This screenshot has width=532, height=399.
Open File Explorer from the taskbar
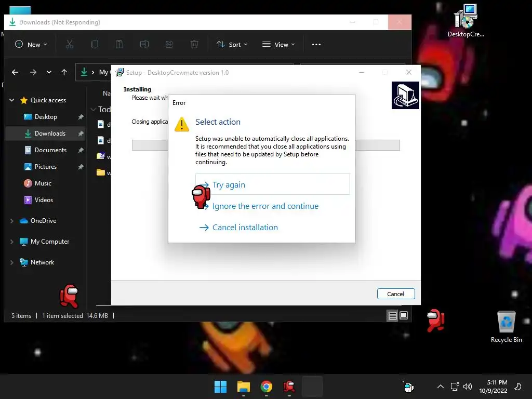tap(244, 387)
